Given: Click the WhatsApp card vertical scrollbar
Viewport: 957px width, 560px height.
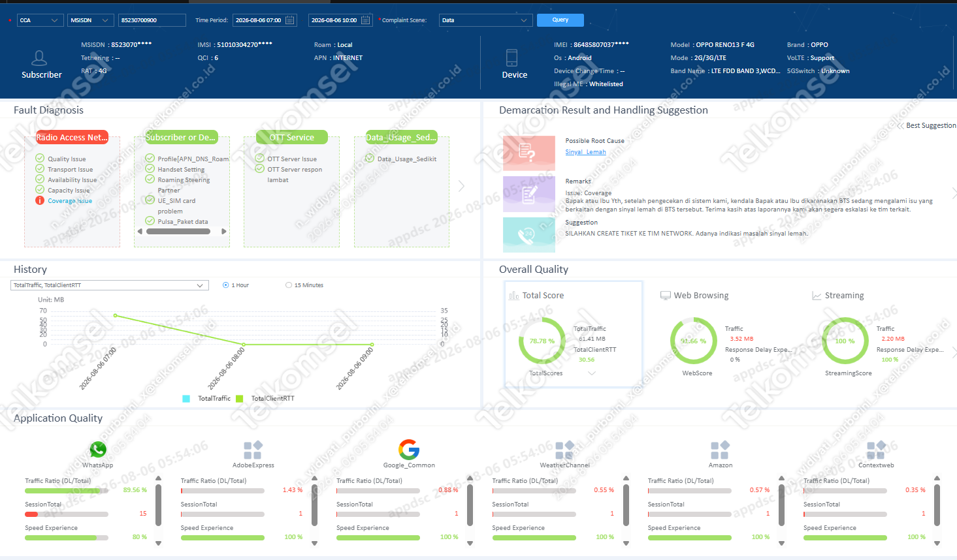Looking at the screenshot, I should [158, 504].
